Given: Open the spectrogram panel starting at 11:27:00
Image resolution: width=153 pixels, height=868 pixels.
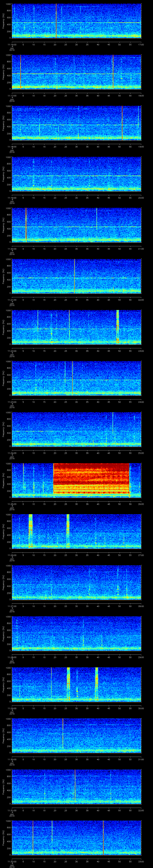Looking at the screenshot, I should pyautogui.click(x=77, y=582).
